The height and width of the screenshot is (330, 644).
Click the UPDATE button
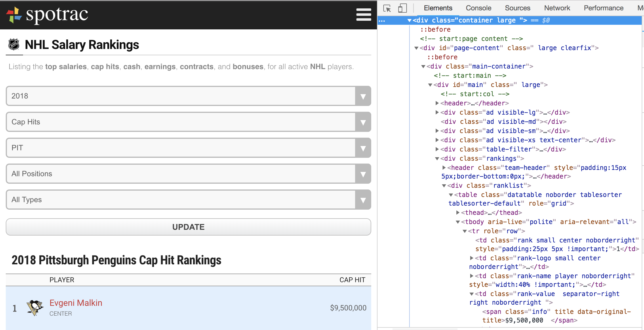tap(188, 227)
